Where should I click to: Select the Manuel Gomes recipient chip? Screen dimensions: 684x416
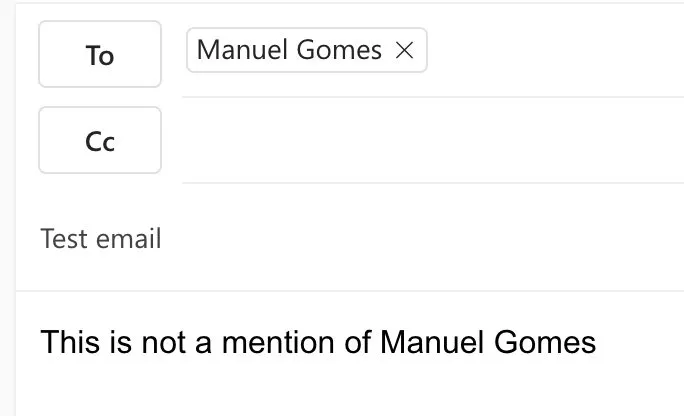point(290,51)
